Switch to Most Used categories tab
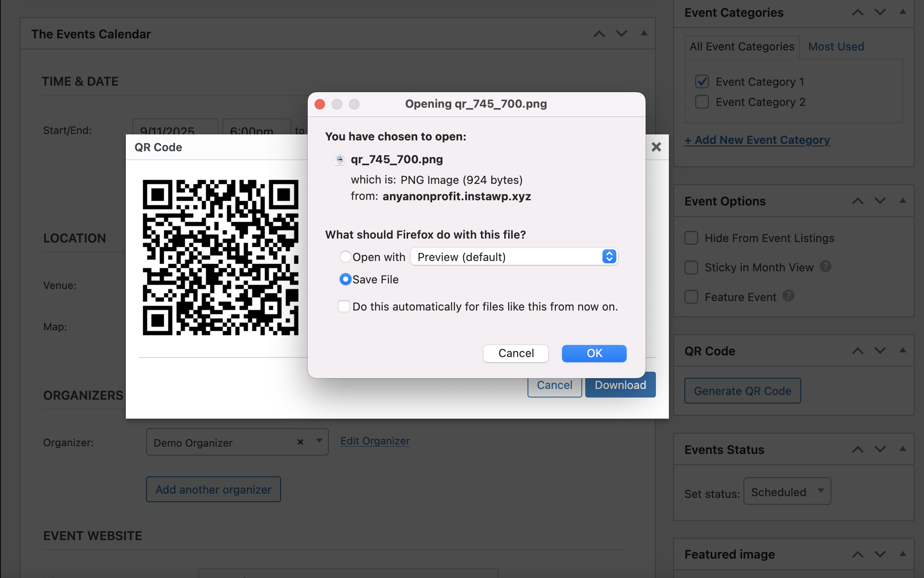 tap(836, 47)
